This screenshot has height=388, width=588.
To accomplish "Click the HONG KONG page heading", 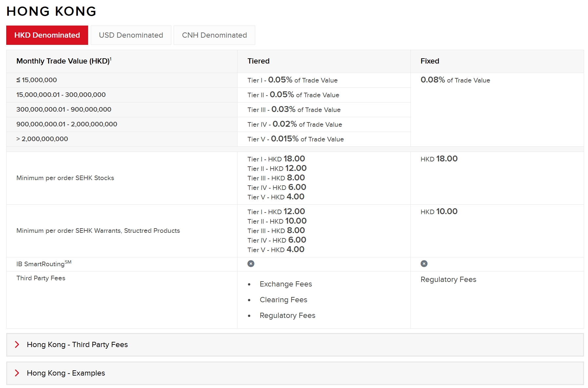I will coord(51,11).
